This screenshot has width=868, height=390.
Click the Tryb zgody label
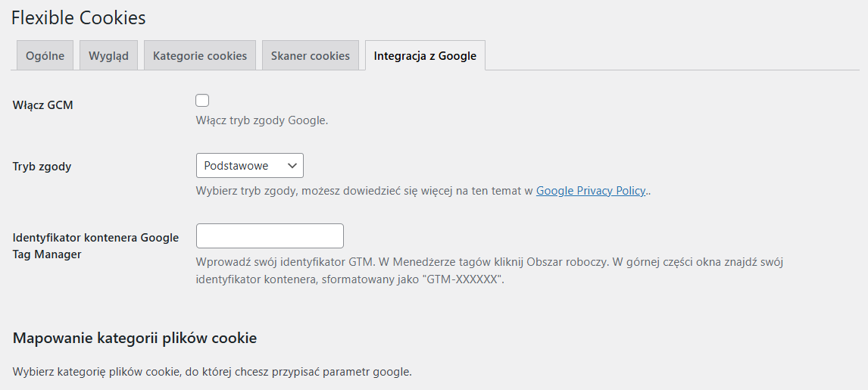[42, 167]
